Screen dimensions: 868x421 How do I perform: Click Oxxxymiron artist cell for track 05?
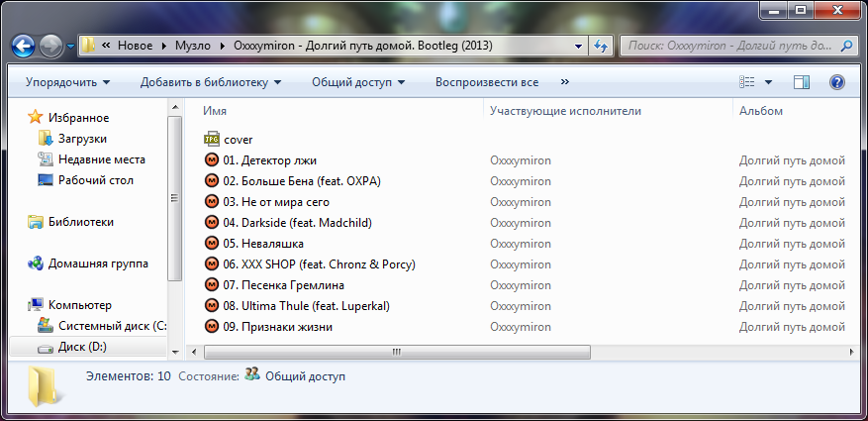[521, 244]
